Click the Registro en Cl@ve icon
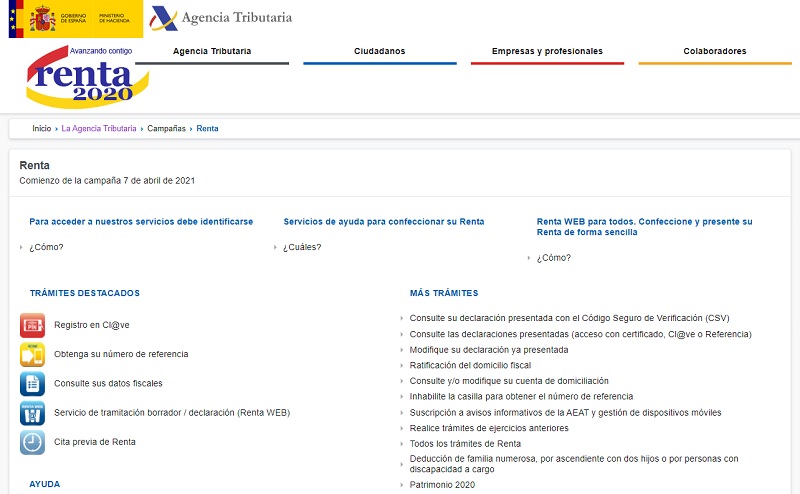 pos(32,325)
